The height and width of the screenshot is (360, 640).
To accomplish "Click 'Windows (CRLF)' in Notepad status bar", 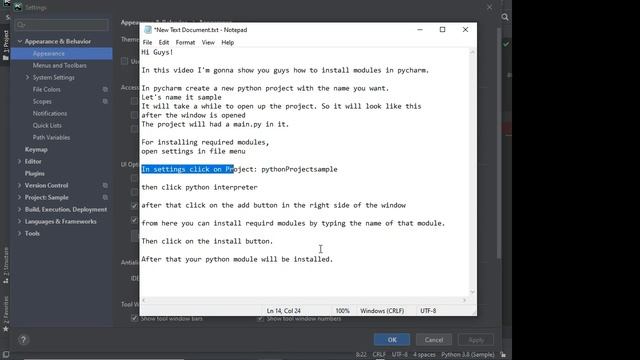I will coord(382,311).
